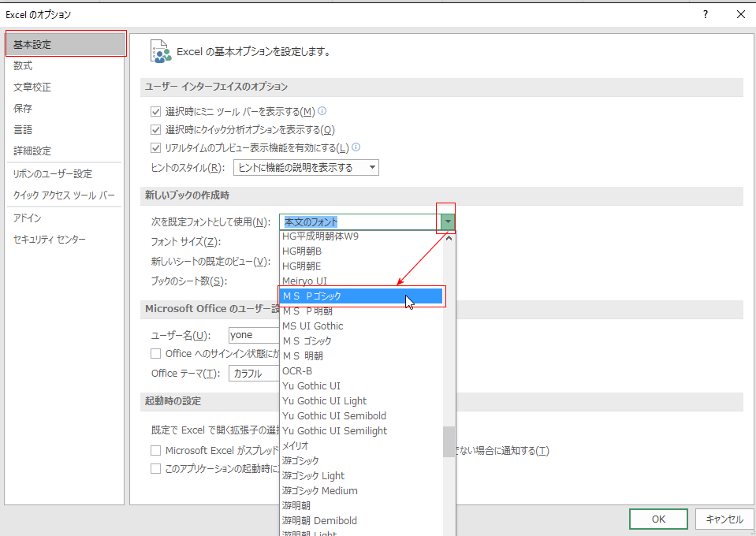Screen dimensions: 756x536
Task: Select メイリオ font
Action: coord(360,445)
